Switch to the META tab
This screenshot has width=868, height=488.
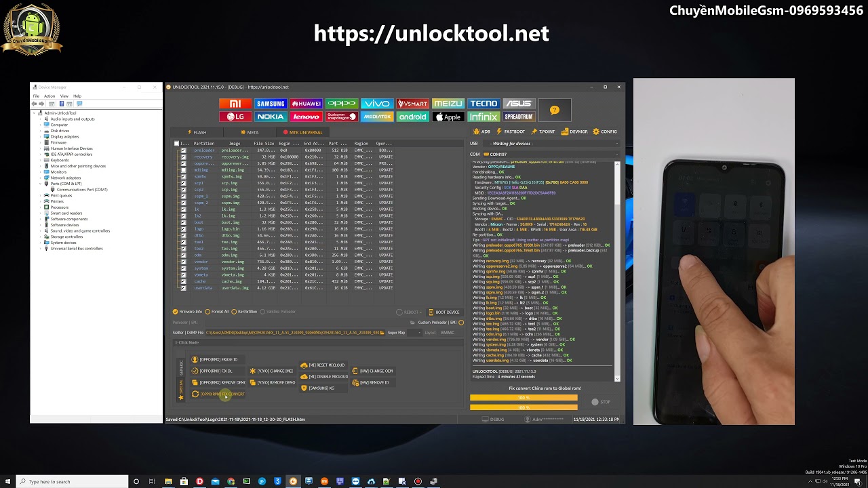click(x=250, y=132)
